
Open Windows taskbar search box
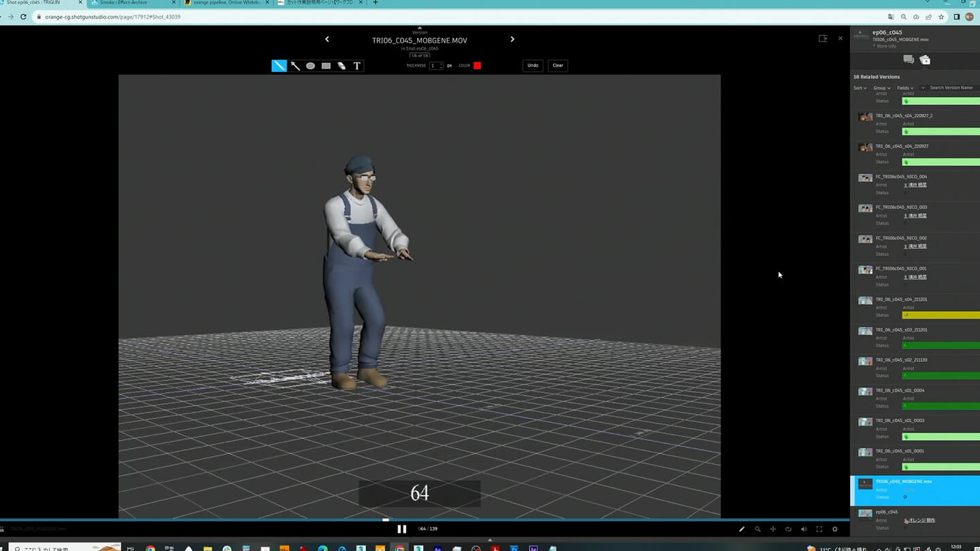click(65, 548)
